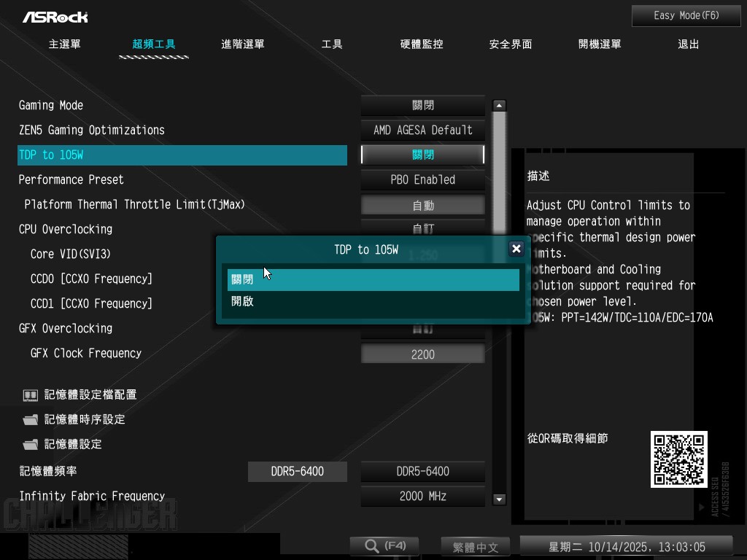Go to the 進階選單 tab
747x560 pixels.
(x=243, y=44)
